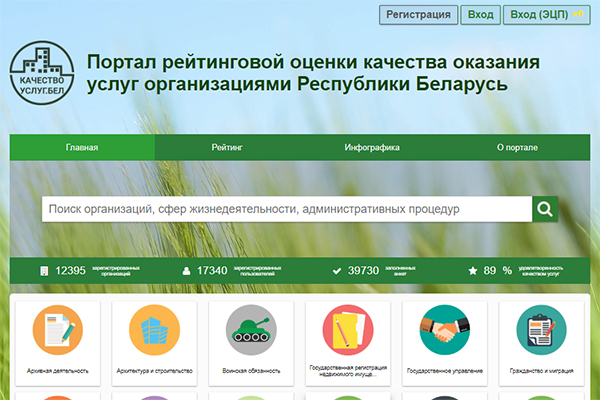
Task: Open the Гражданство и миграция clipboard icon
Action: [x=541, y=330]
